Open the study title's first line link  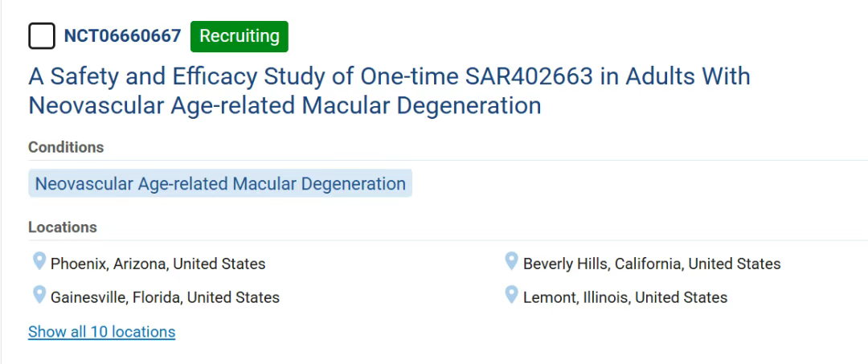click(x=389, y=76)
